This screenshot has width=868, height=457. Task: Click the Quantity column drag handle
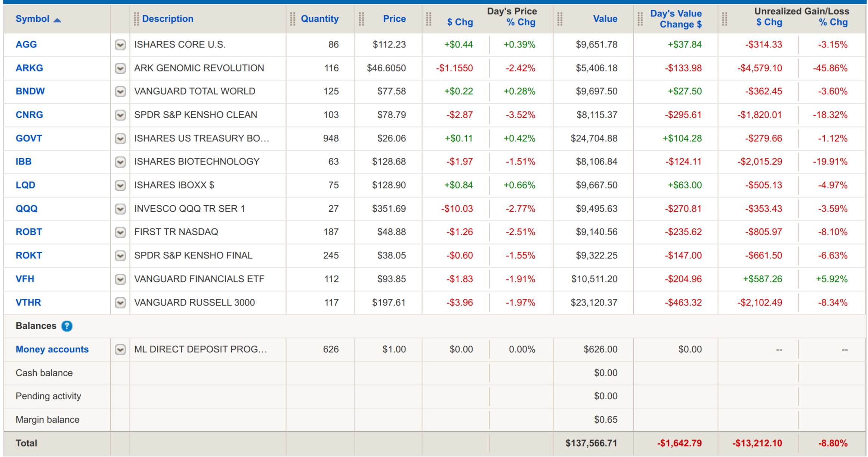pos(293,19)
